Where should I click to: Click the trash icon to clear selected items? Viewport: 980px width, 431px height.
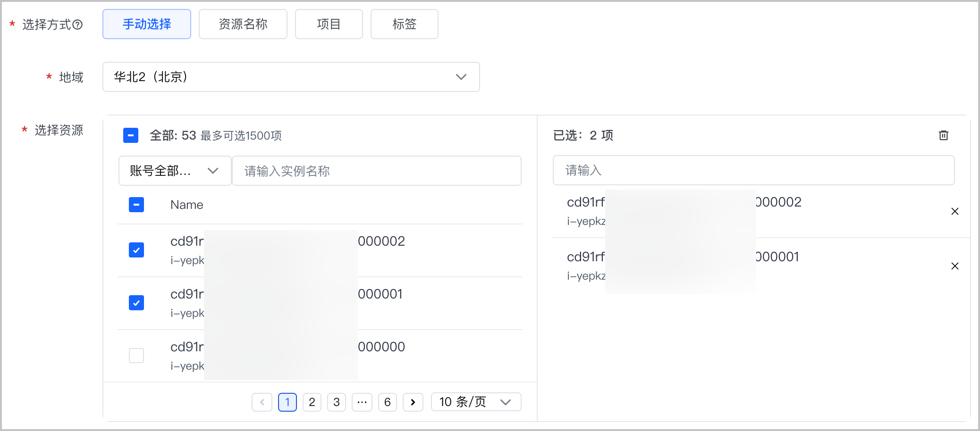pos(943,135)
